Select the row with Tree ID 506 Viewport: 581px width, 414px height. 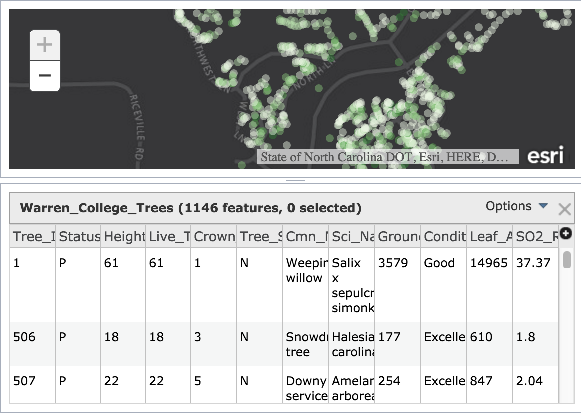click(x=284, y=344)
